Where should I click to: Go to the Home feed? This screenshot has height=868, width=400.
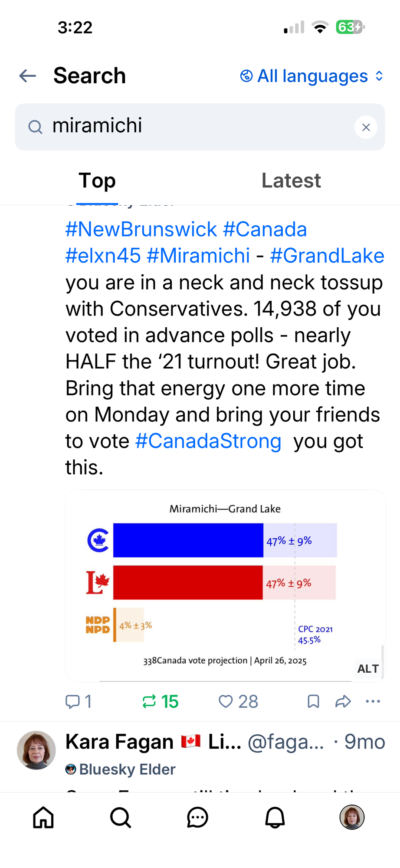click(43, 818)
